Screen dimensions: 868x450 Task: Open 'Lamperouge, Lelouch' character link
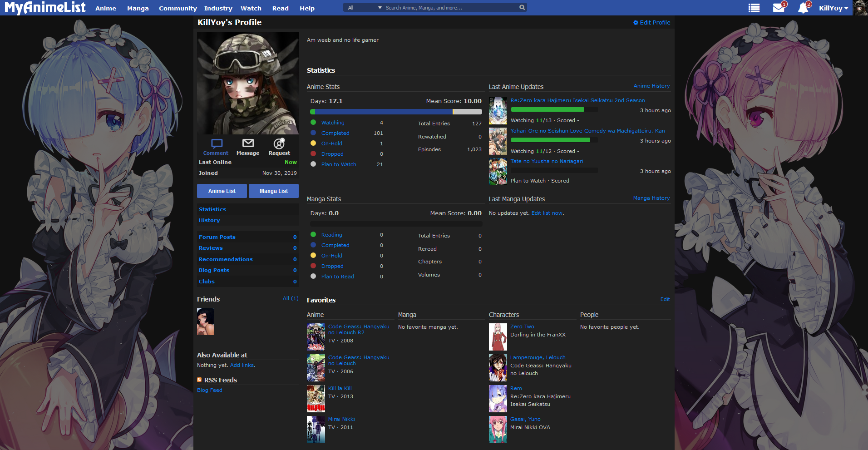pyautogui.click(x=538, y=357)
